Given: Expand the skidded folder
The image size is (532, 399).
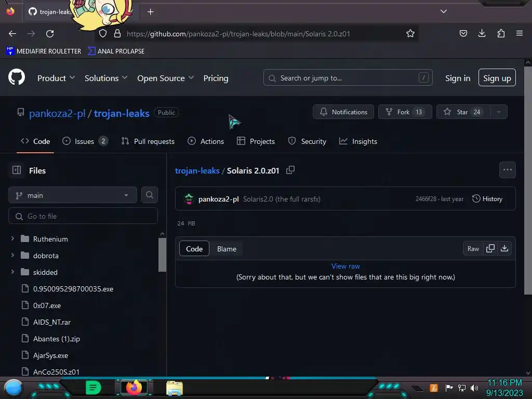Looking at the screenshot, I should coord(12,272).
